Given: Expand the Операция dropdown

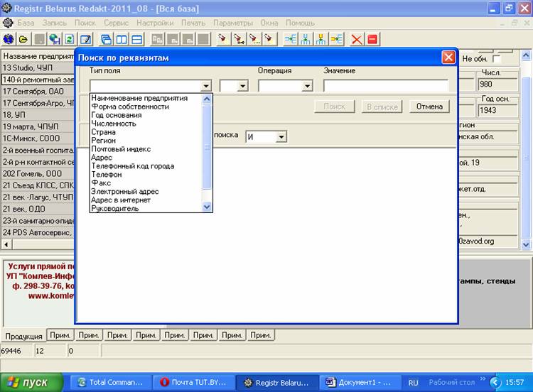Looking at the screenshot, I should pos(307,86).
